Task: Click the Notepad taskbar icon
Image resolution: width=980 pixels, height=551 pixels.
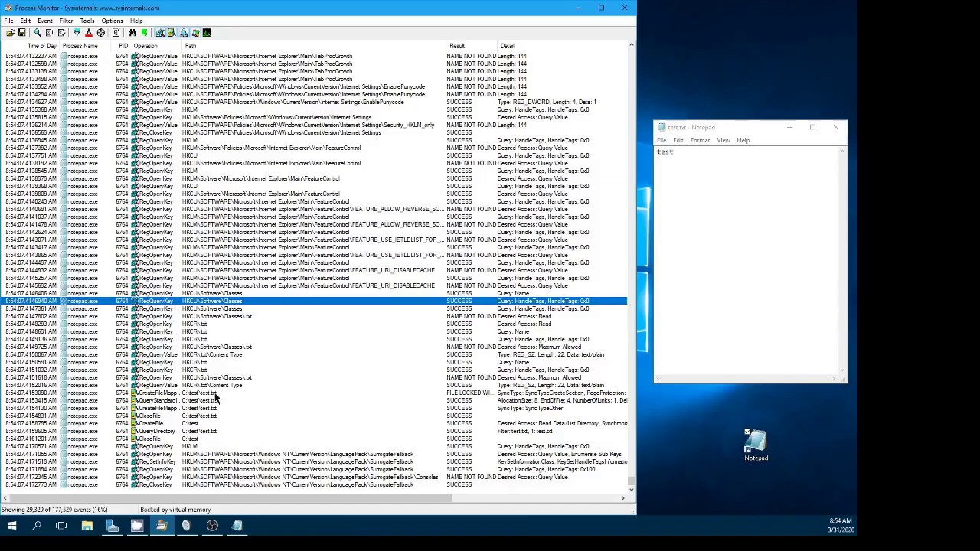Action: tap(237, 526)
